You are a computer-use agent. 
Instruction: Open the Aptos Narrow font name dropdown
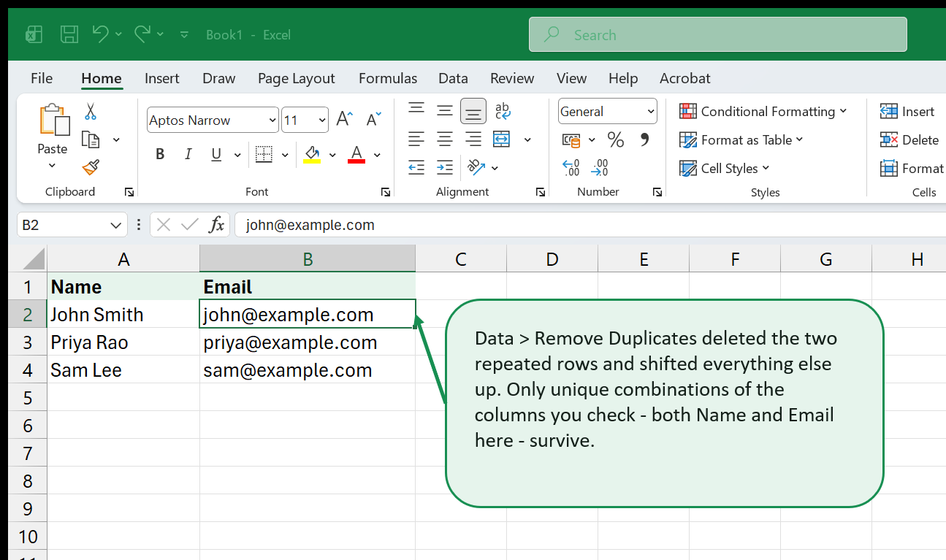point(213,120)
